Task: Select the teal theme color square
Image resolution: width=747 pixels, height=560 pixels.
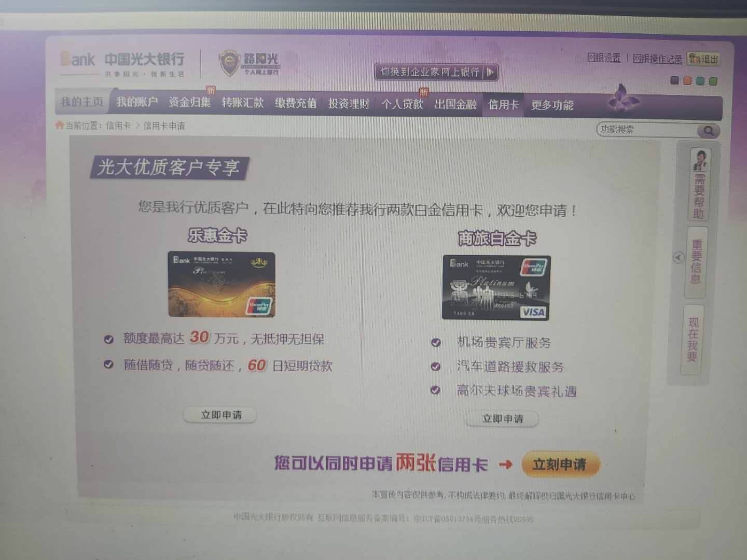Action: (700, 81)
